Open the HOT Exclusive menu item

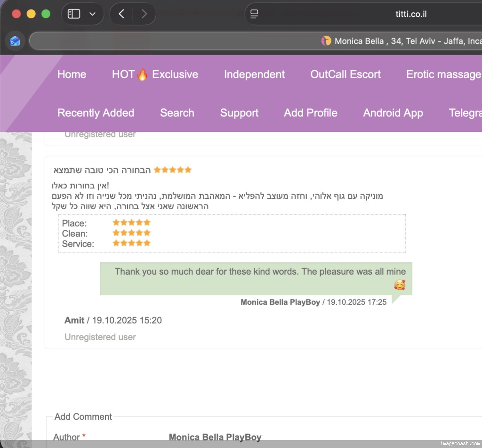(155, 74)
